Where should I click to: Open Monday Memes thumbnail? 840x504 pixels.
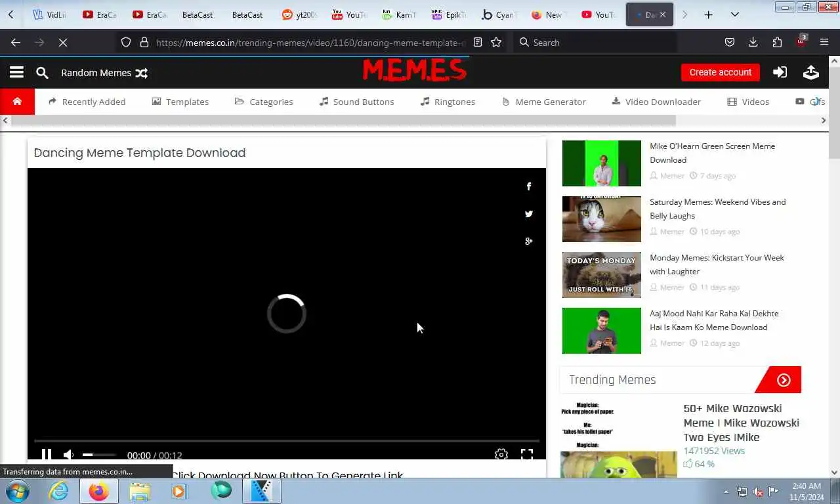(601, 275)
